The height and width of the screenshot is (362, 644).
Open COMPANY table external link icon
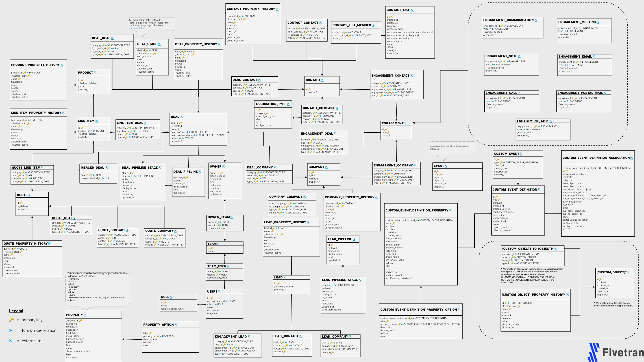[326, 167]
